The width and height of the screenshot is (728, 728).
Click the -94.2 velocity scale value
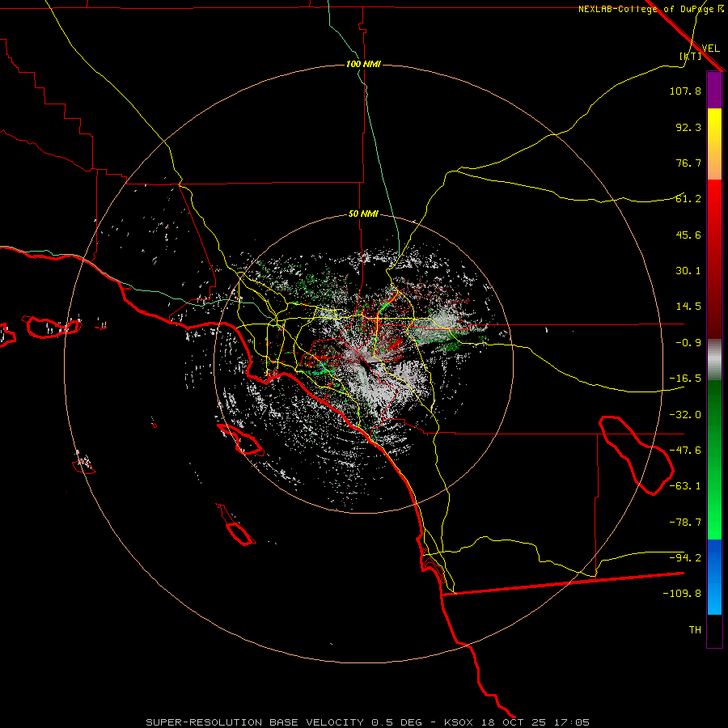685,558
